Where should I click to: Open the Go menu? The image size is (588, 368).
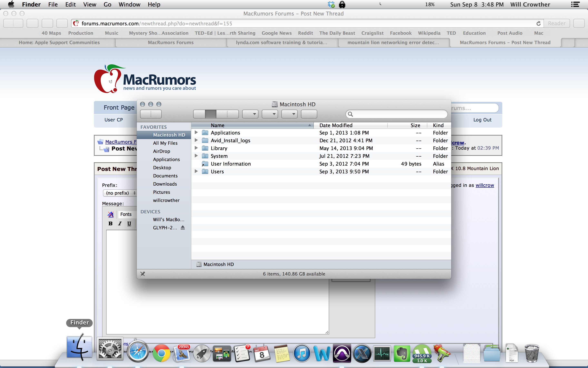(107, 4)
